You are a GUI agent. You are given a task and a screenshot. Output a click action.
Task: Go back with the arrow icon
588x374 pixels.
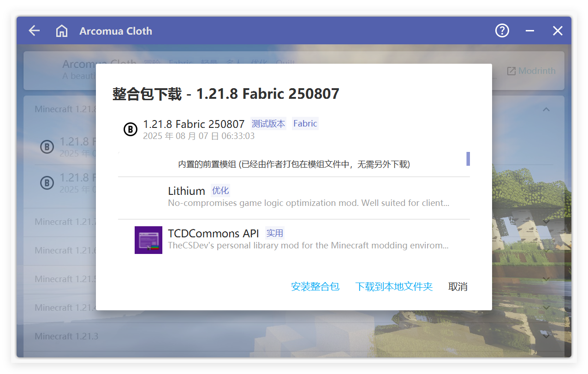(x=34, y=31)
